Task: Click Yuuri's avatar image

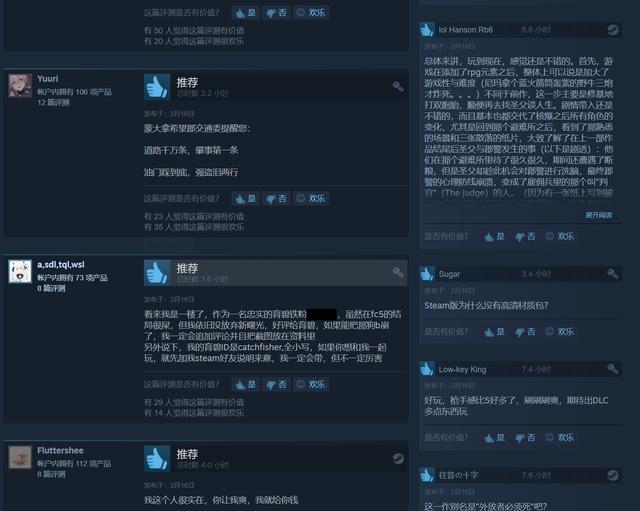Action: point(20,85)
